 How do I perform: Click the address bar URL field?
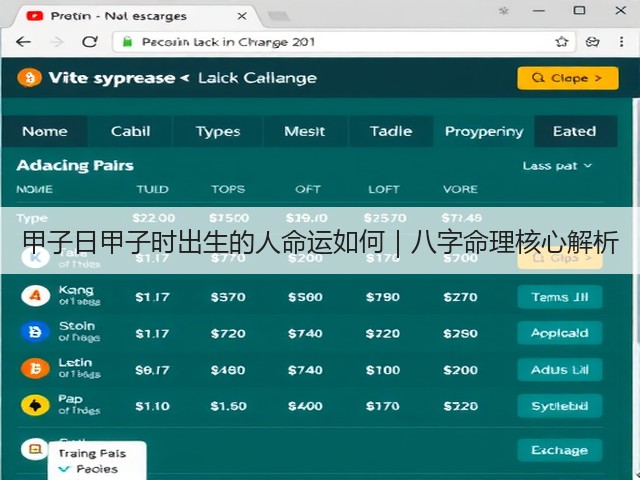(x=344, y=42)
